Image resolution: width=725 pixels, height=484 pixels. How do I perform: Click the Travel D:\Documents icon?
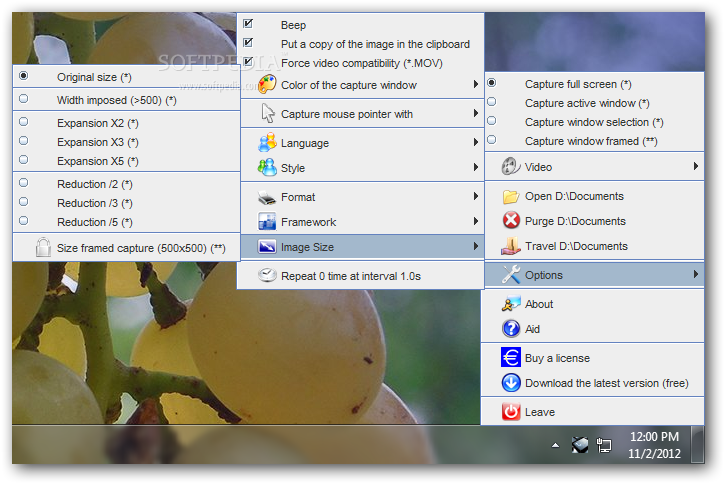coord(511,246)
